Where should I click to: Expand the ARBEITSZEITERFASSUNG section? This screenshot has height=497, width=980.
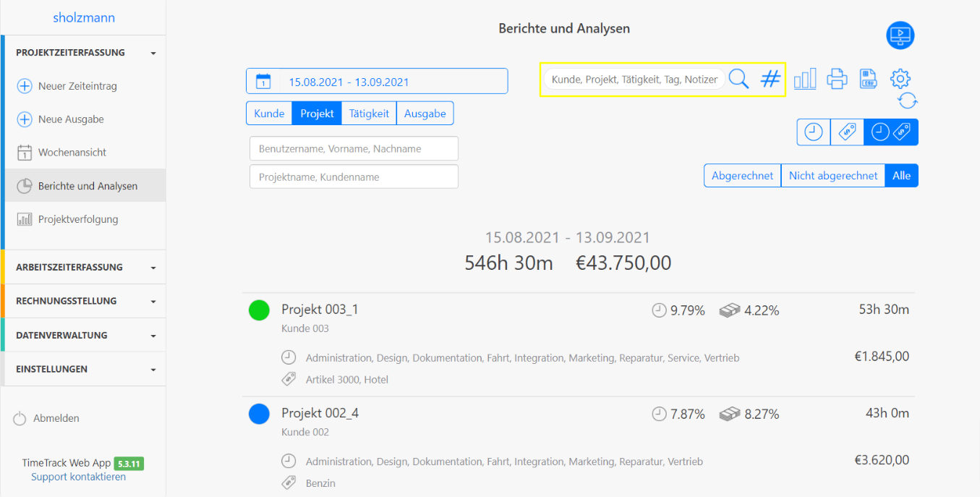tap(83, 267)
